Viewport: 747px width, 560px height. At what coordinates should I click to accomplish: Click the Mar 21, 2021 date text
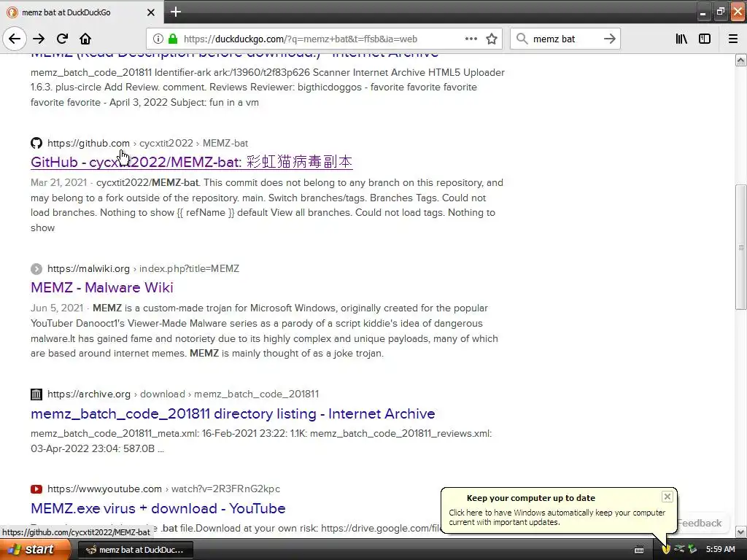pyautogui.click(x=58, y=182)
